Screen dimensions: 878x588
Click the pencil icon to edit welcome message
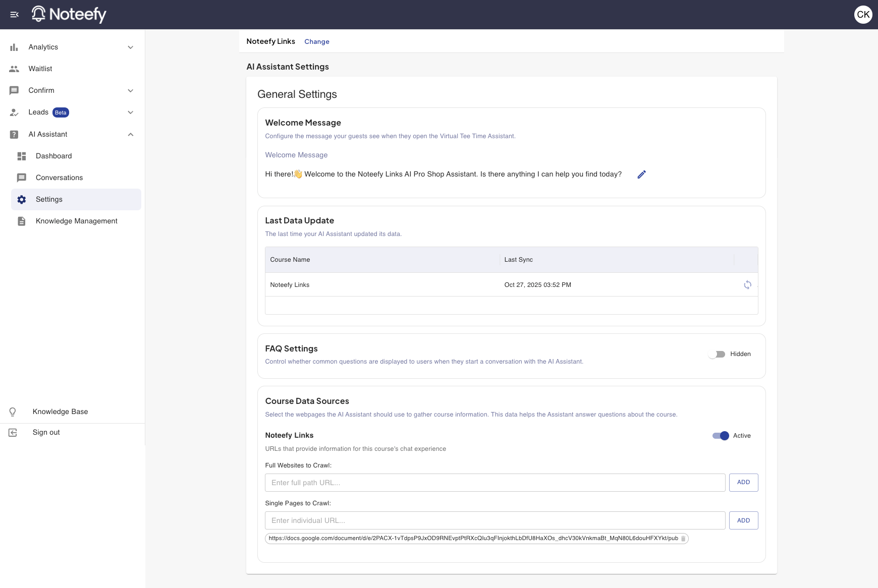(641, 174)
